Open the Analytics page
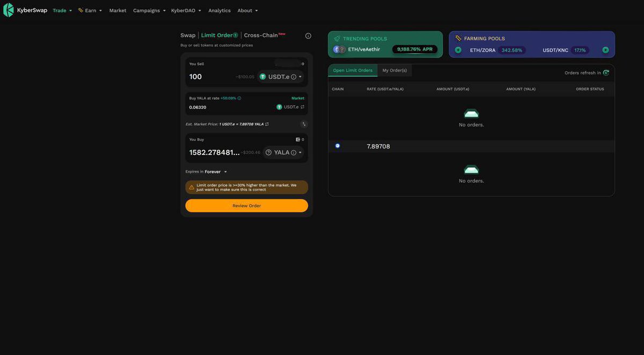The width and height of the screenshot is (644, 355). tap(219, 10)
